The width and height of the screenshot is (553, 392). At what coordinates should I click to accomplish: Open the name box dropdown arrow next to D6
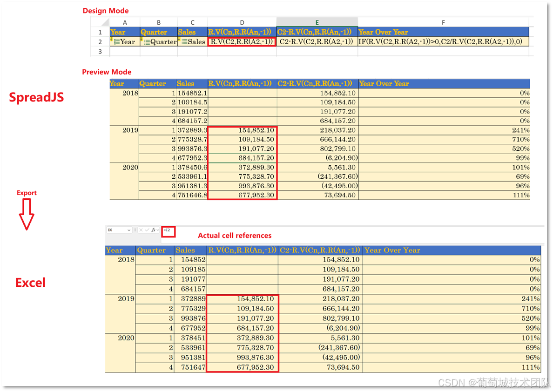[x=129, y=230]
